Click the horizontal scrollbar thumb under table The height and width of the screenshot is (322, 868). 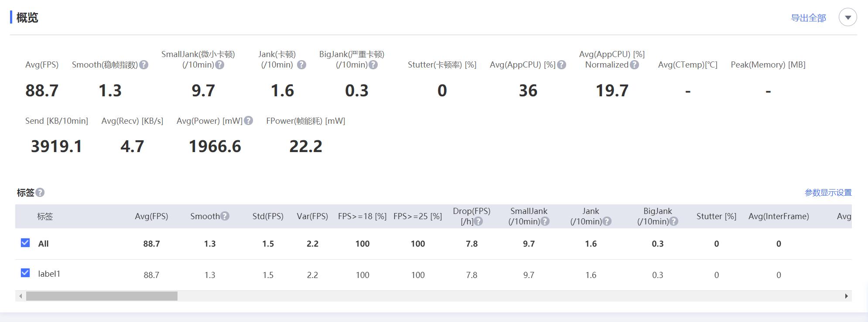(x=102, y=296)
